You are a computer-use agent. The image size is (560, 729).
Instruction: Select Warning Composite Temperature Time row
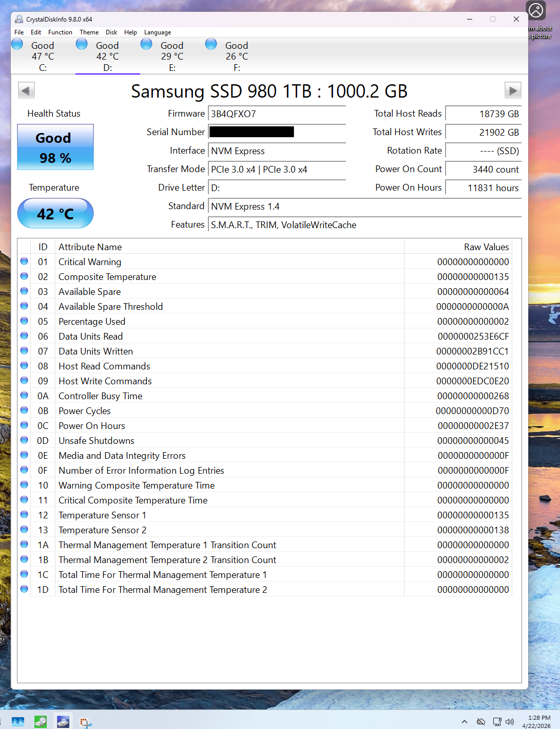[265, 485]
